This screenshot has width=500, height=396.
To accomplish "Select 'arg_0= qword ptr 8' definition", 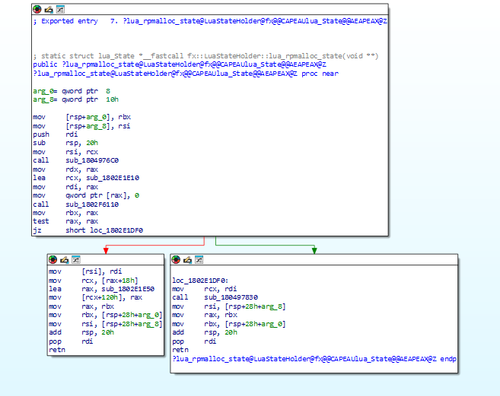I will point(72,91).
